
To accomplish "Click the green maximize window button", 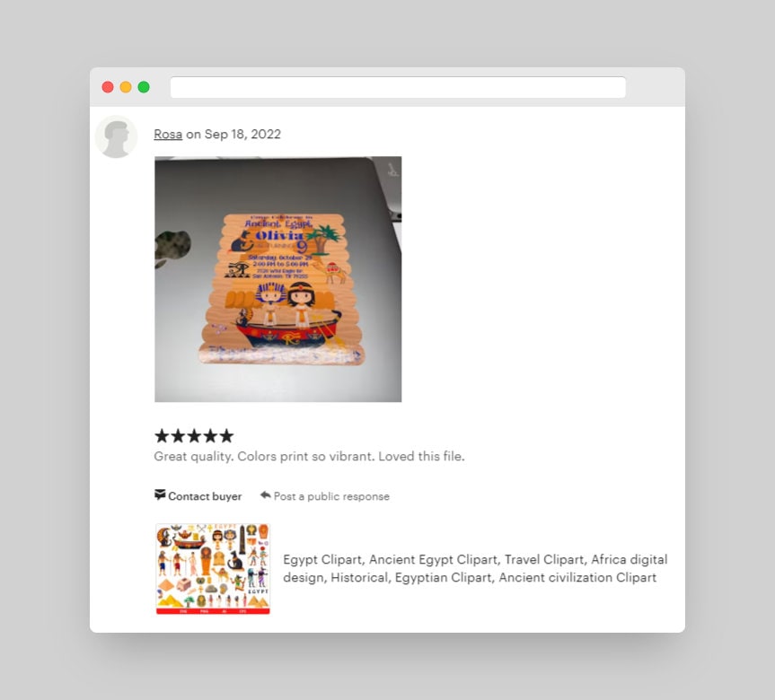I will point(144,87).
